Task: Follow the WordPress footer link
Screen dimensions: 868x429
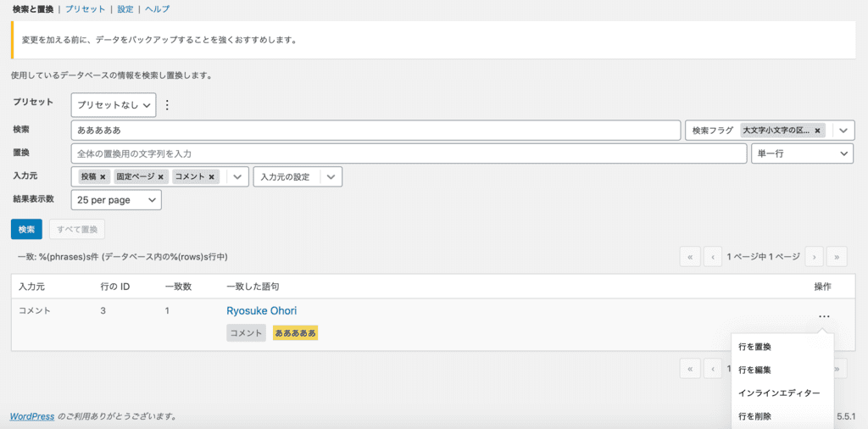Action: (x=32, y=416)
